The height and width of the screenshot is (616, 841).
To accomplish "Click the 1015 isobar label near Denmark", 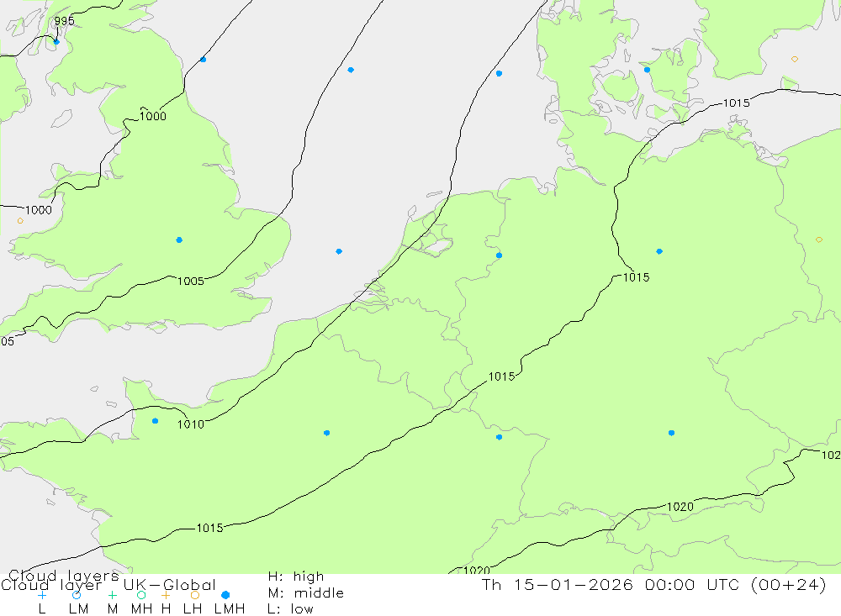I will pos(737,103).
